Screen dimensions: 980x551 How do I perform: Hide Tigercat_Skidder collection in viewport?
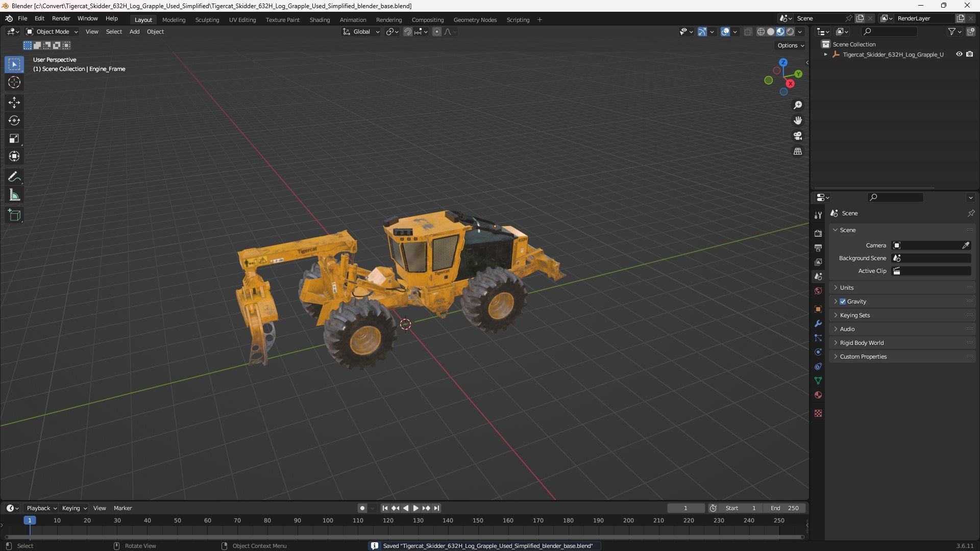[x=959, y=54]
